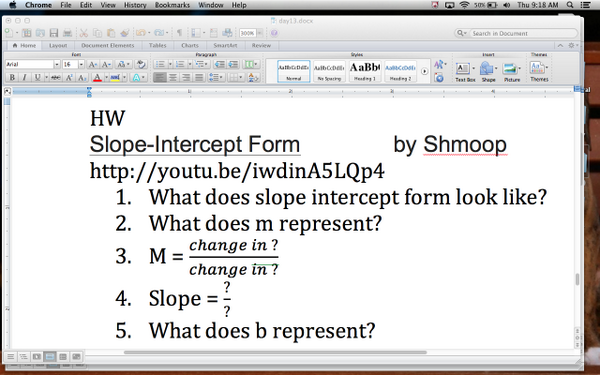Toggle show paragraph marks (¶)
600x375 pixels.
click(179, 33)
